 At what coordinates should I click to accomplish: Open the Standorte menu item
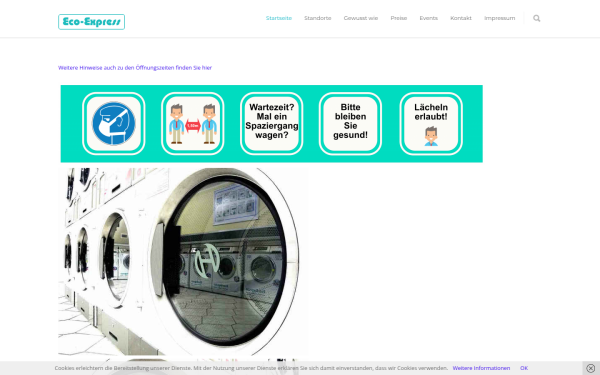coord(318,18)
